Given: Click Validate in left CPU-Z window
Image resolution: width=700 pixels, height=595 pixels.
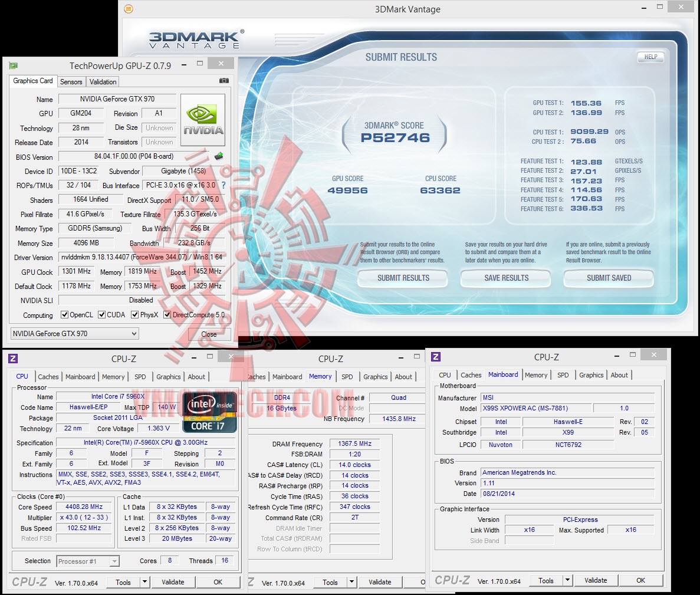Looking at the screenshot, I should pyautogui.click(x=173, y=582).
